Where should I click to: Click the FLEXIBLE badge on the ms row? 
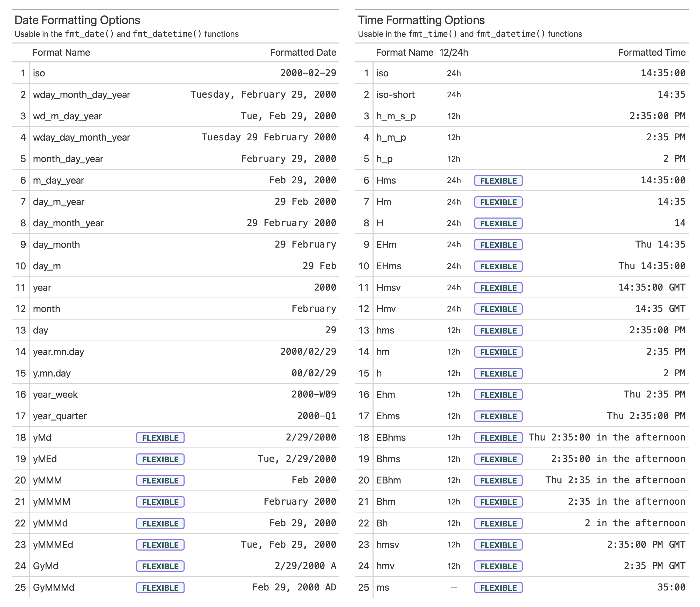pos(498,587)
